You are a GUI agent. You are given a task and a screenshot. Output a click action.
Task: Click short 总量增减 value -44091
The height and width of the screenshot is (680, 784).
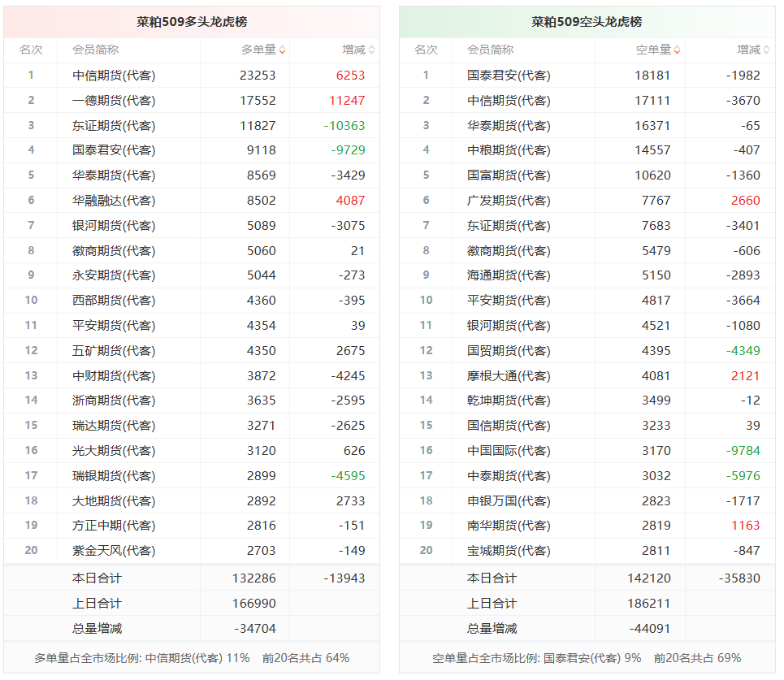point(650,629)
